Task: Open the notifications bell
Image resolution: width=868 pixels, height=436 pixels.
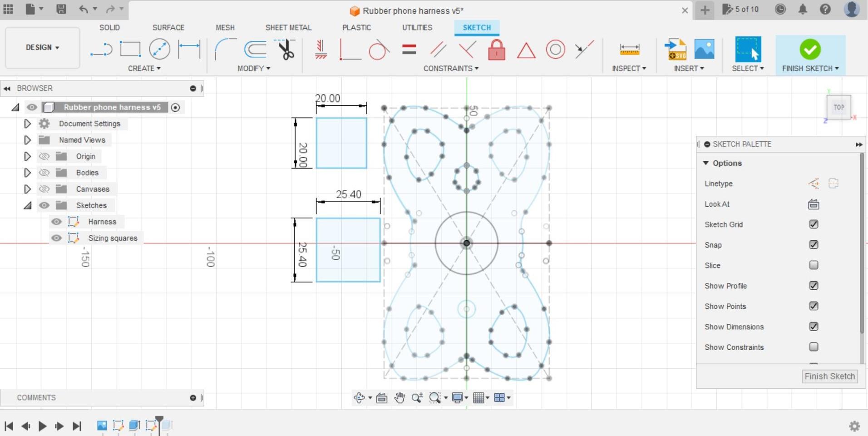Action: click(803, 9)
